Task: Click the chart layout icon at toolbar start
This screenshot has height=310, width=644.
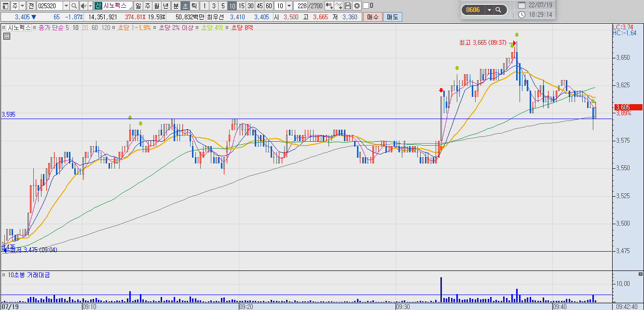Action: pos(5,6)
